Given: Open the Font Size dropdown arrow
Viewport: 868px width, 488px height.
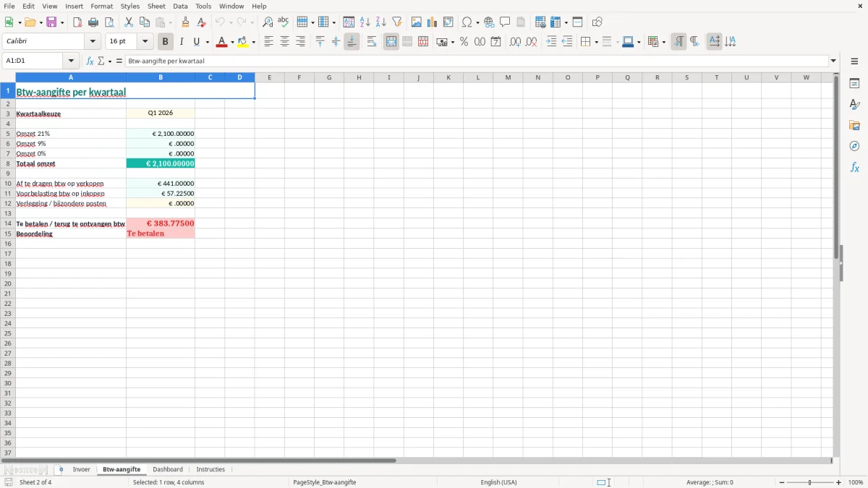Looking at the screenshot, I should [145, 42].
